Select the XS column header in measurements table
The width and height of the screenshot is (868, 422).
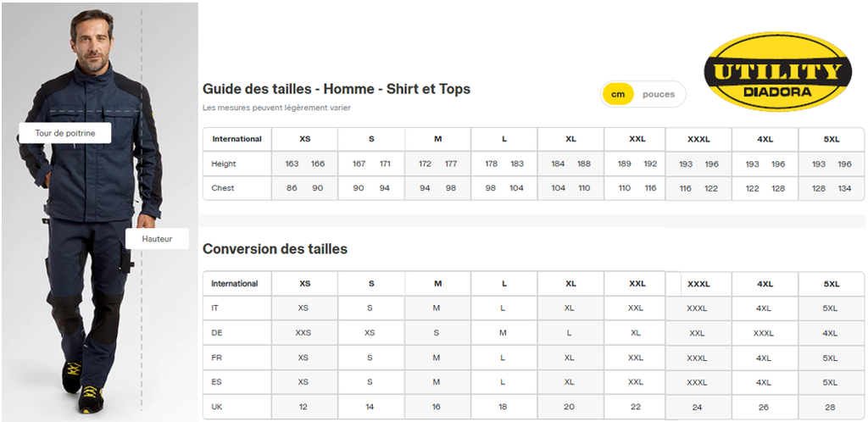coord(304,139)
